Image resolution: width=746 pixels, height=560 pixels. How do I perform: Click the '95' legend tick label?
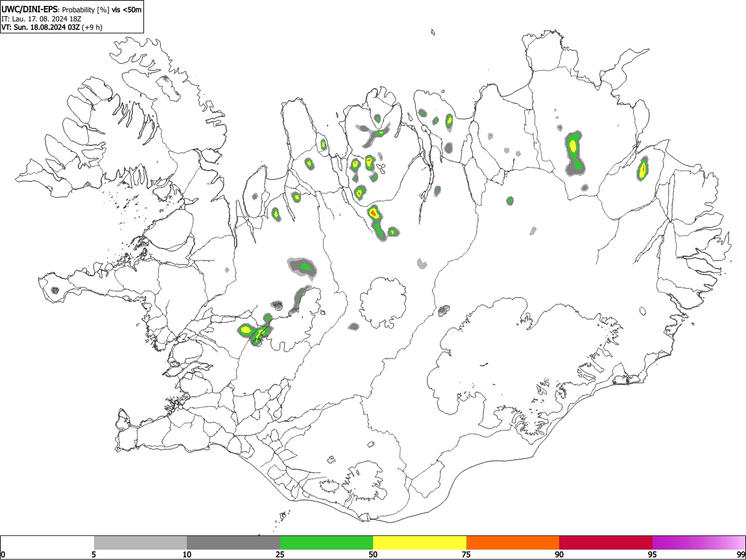click(653, 554)
